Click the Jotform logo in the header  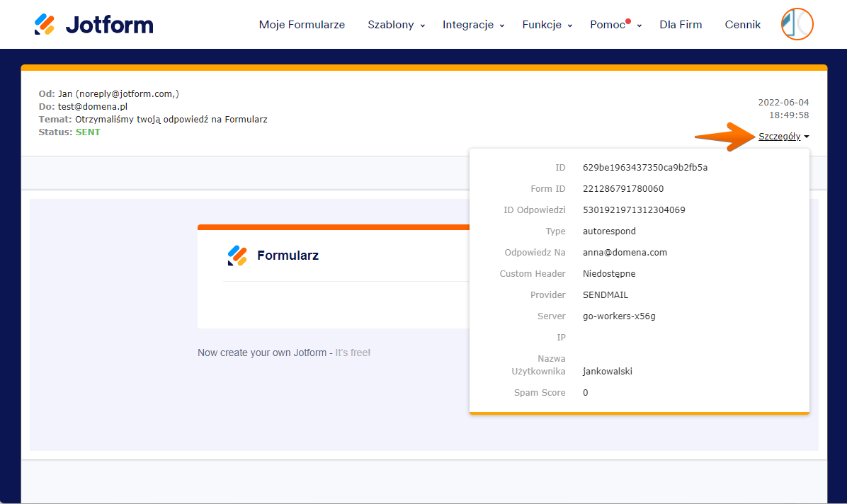[x=94, y=24]
